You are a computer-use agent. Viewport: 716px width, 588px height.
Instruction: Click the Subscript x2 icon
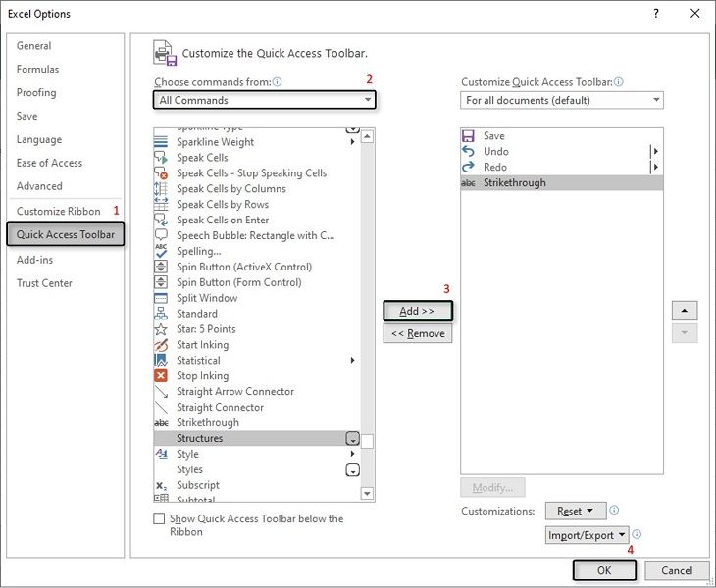(161, 485)
